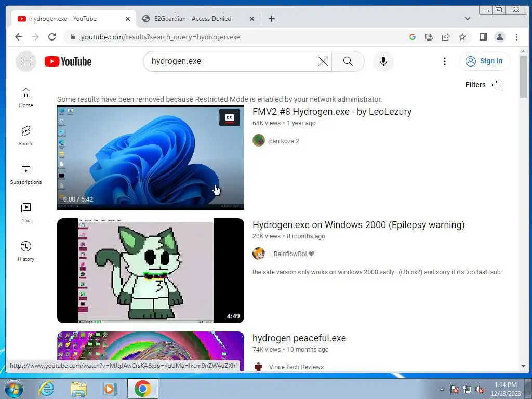
Task: Open the Chrome profile avatar
Action: [x=500, y=37]
